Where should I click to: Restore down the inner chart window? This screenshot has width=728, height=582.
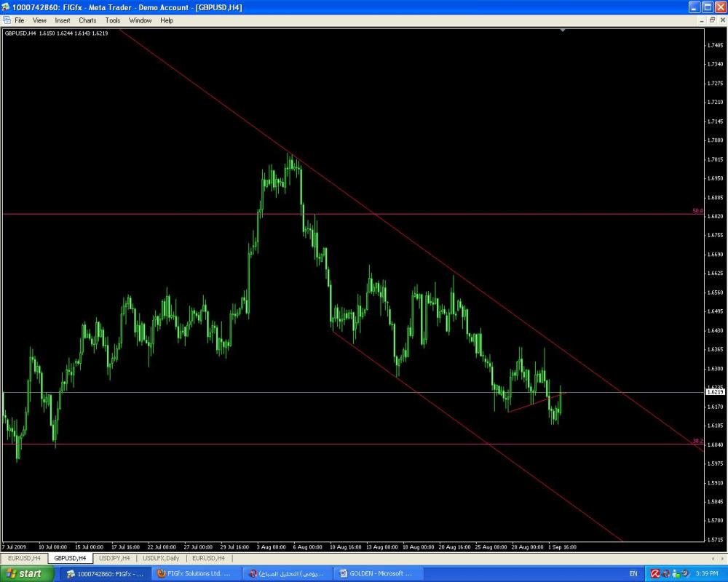click(712, 20)
